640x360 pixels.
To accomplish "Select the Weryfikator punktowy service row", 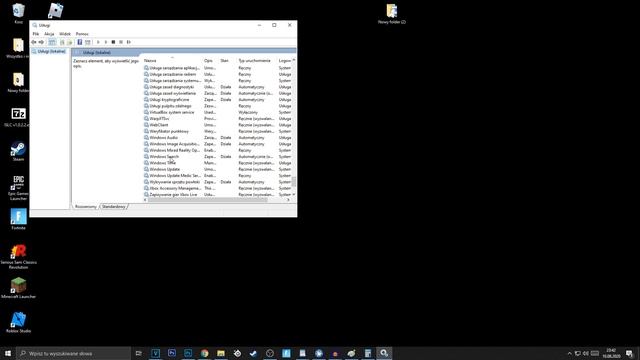I will [x=218, y=131].
